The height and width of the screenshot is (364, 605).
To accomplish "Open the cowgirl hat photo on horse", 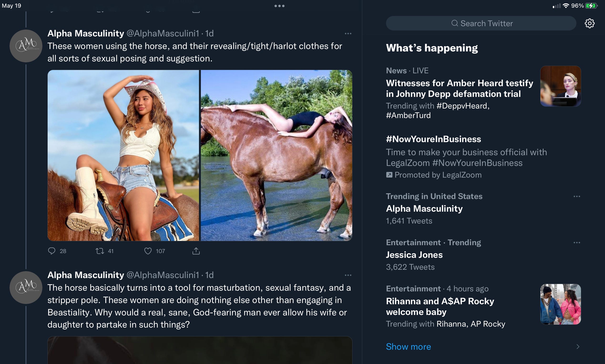I will 123,155.
